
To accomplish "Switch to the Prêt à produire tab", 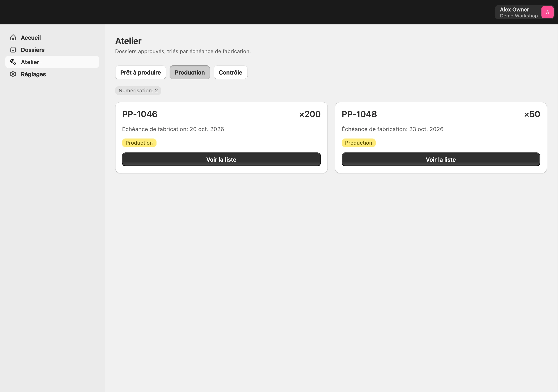I will click(x=140, y=72).
